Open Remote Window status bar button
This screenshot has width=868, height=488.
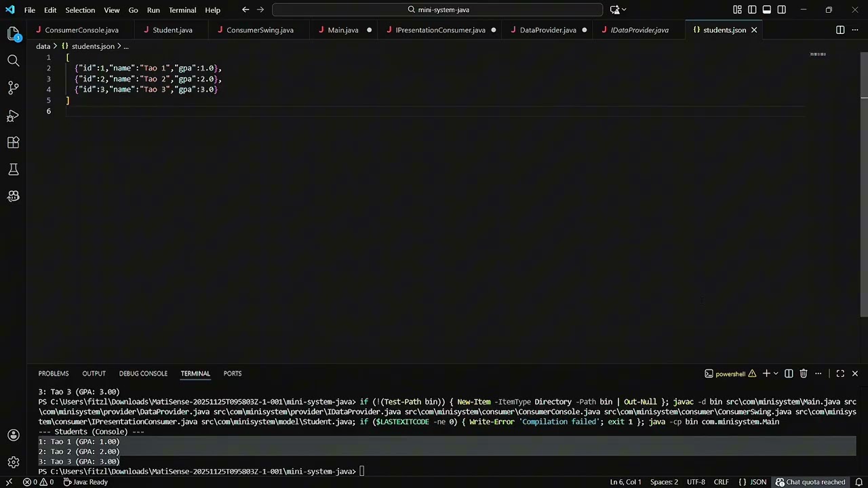(x=9, y=482)
